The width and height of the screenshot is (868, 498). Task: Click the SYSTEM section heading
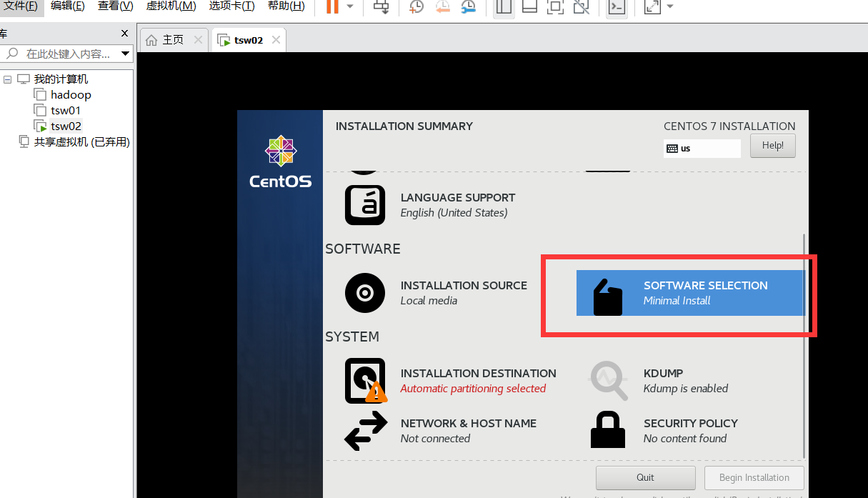click(352, 337)
